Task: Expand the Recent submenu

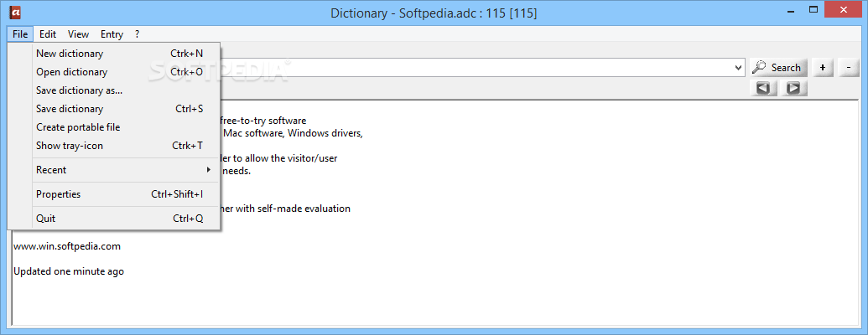Action: (114, 170)
